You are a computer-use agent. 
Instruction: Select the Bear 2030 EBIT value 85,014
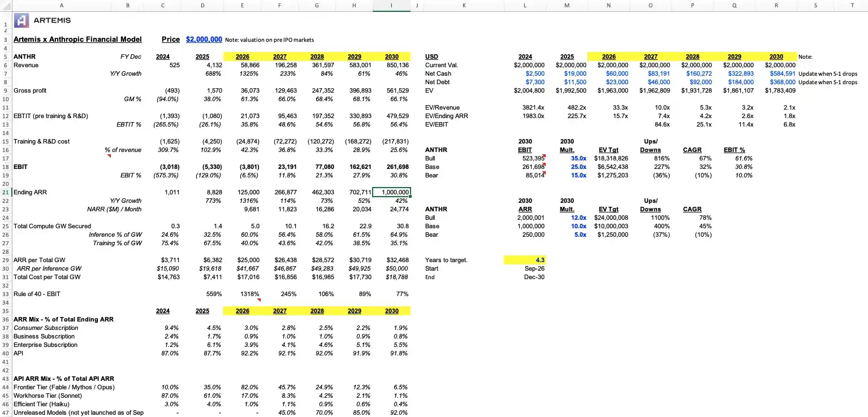[536, 175]
